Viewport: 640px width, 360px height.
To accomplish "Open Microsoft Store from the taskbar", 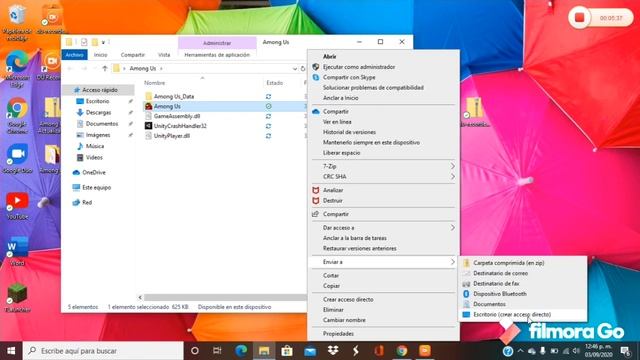I will point(287,351).
